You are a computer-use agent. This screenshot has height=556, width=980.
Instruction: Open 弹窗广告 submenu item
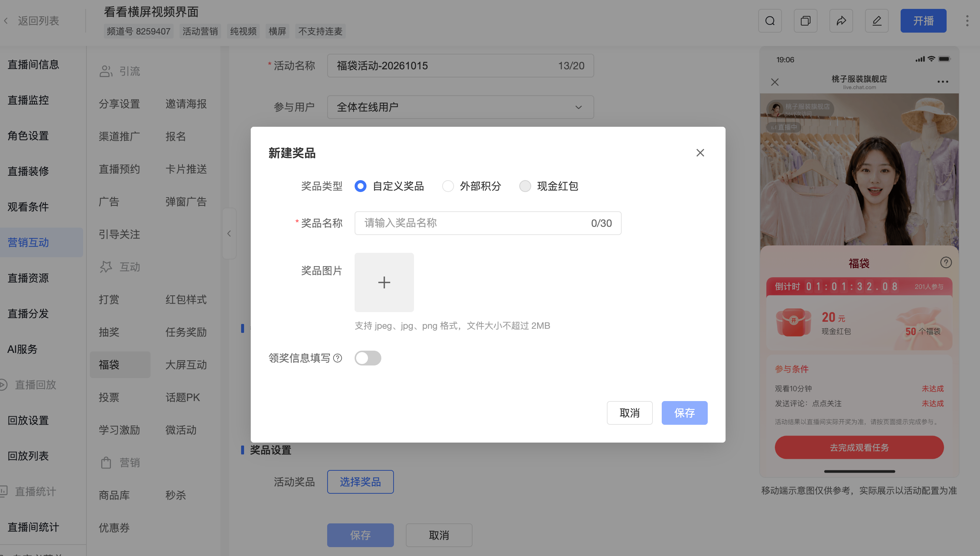[x=186, y=202]
